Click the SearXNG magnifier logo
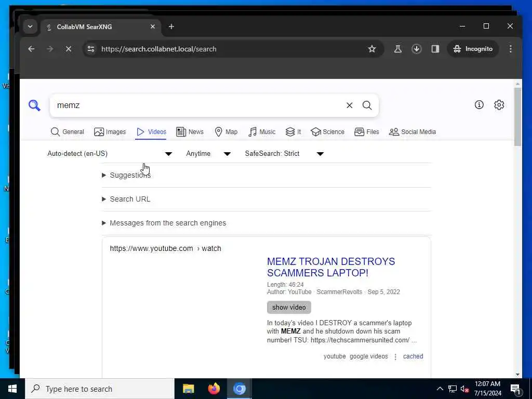Screen dimensions: 532x399 coord(34,105)
